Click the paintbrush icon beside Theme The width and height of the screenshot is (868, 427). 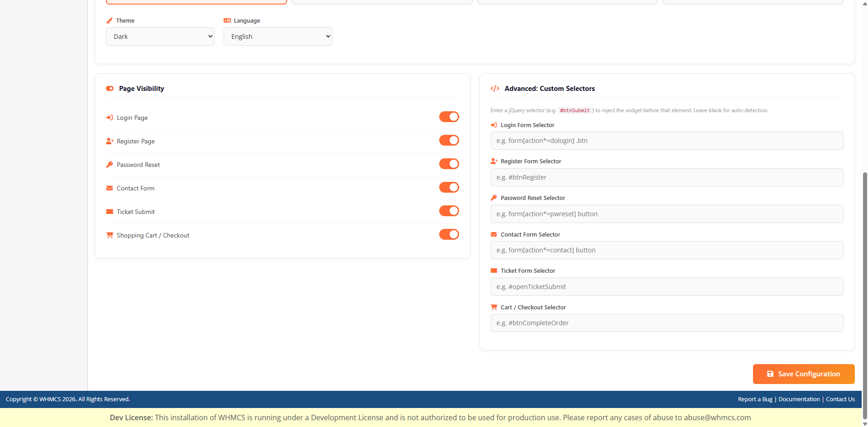[x=109, y=21]
